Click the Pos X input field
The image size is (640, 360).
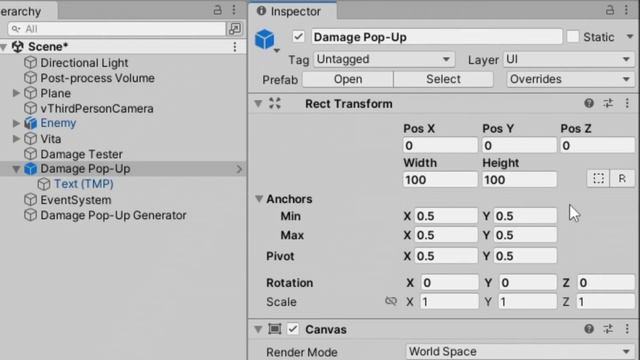pos(440,146)
